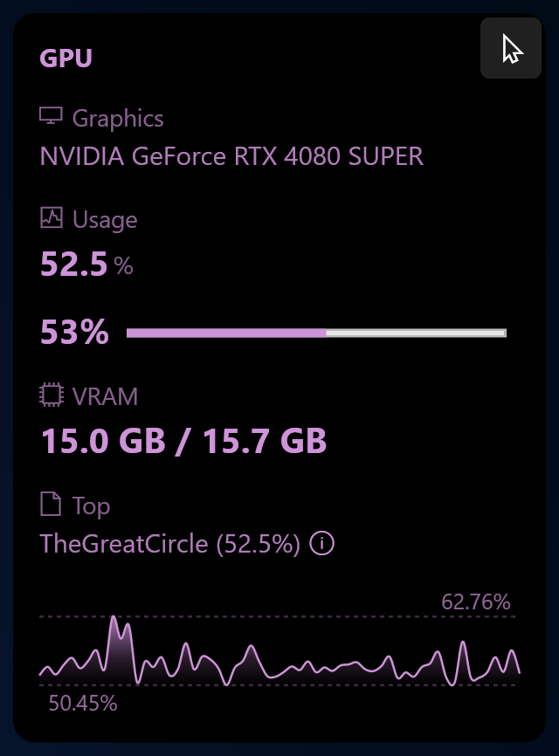559x756 pixels.
Task: Click the VRAM memory chip icon
Action: [52, 395]
